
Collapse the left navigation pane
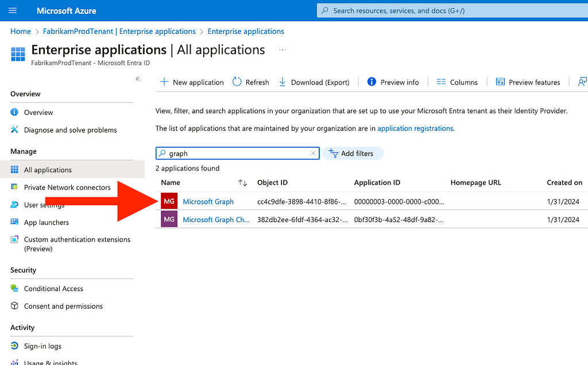(x=138, y=79)
